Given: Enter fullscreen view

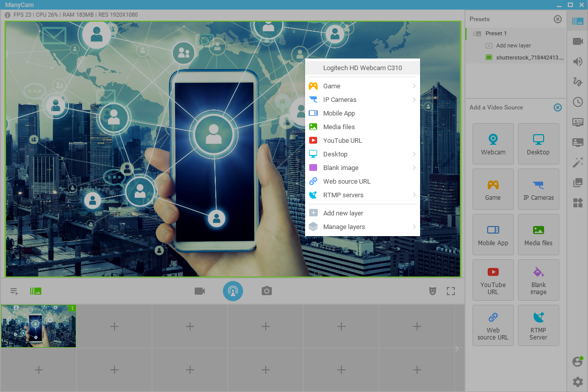Looking at the screenshot, I should pyautogui.click(x=451, y=291).
